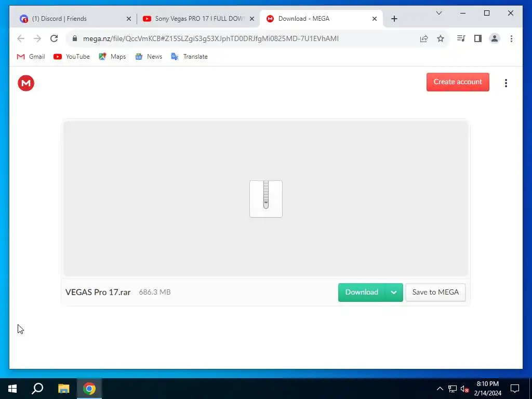Image resolution: width=532 pixels, height=399 pixels.
Task: Open the notification center icon
Action: [515, 389]
